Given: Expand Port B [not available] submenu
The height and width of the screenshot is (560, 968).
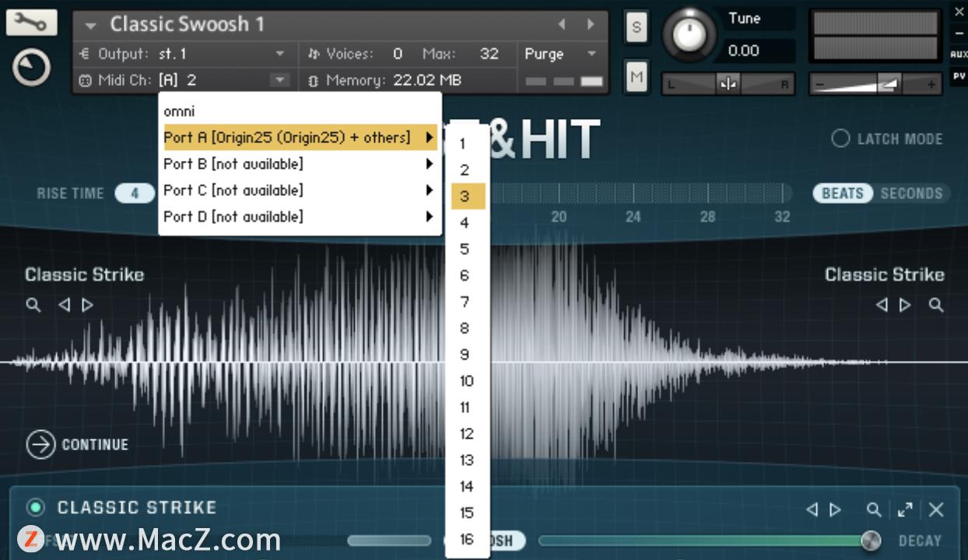Looking at the screenshot, I should (233, 163).
